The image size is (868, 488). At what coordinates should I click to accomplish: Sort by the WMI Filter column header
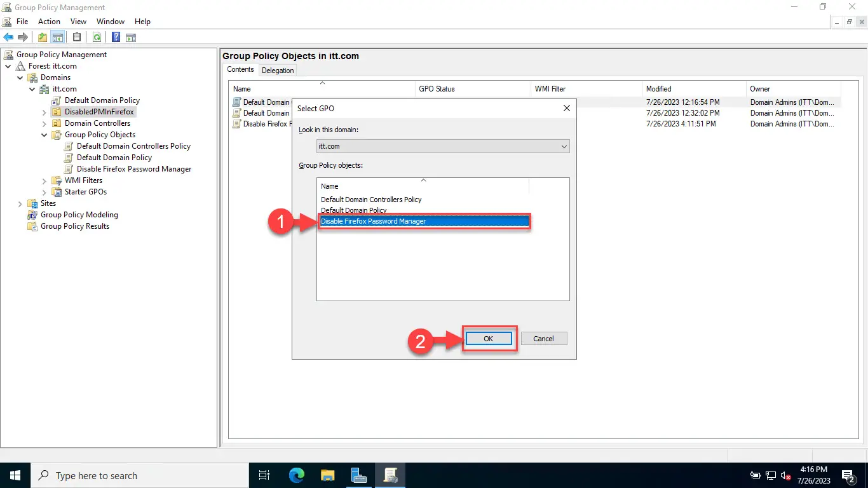[586, 89]
